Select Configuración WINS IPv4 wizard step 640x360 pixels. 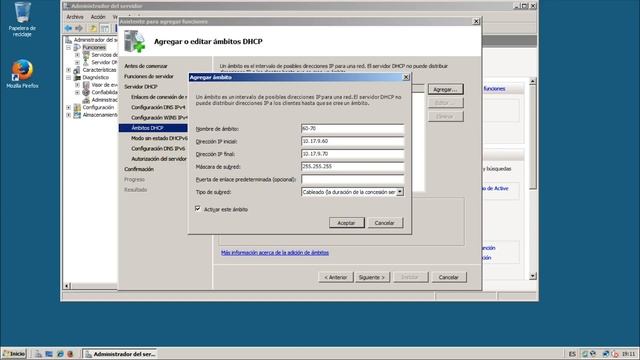pos(159,118)
